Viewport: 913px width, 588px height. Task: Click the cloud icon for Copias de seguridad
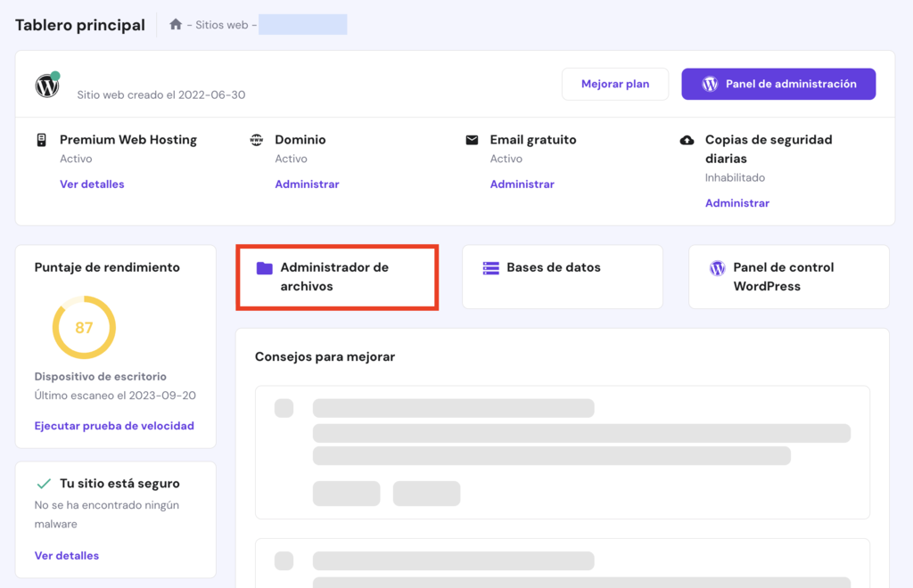(685, 140)
